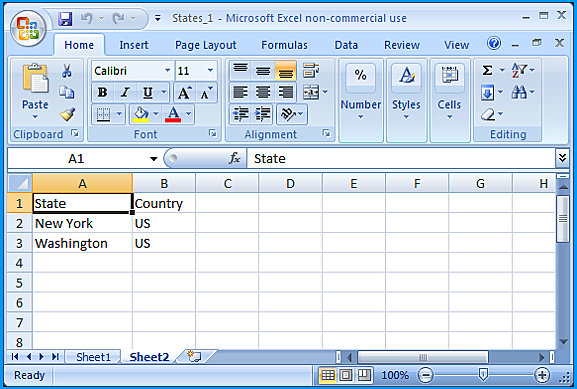
Task: Switch to Page Layout view in status bar
Action: pyautogui.click(x=346, y=375)
